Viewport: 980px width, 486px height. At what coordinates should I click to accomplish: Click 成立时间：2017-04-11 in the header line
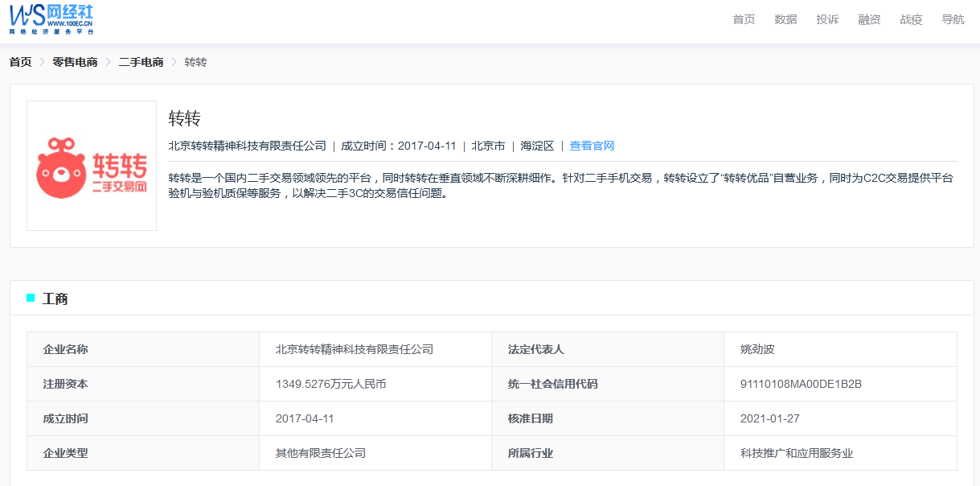tap(399, 146)
